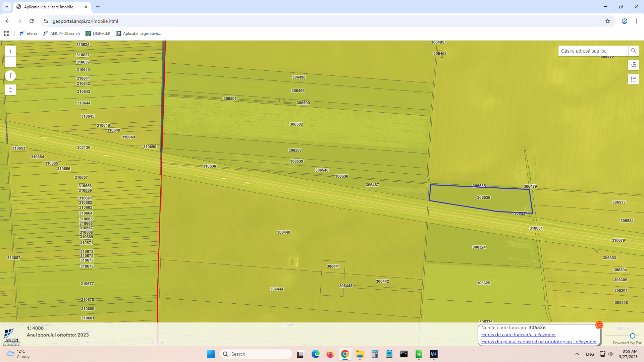Open Extras din planul cadastral ePayment link
This screenshot has height=362, width=644.
(x=539, y=342)
